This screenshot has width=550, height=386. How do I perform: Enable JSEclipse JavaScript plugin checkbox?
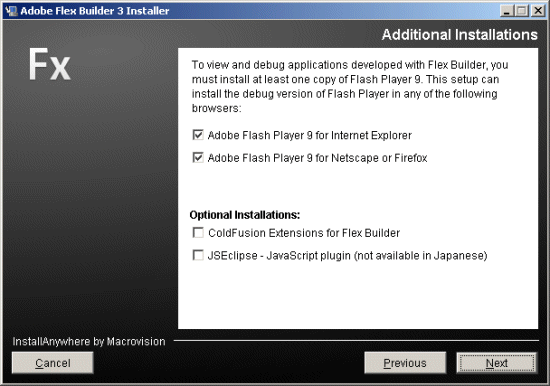tap(198, 255)
